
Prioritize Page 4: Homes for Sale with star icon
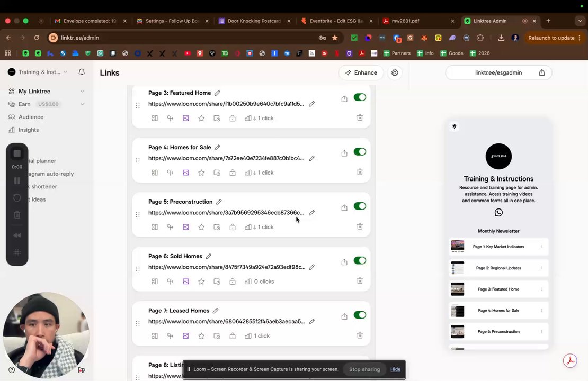(x=201, y=173)
